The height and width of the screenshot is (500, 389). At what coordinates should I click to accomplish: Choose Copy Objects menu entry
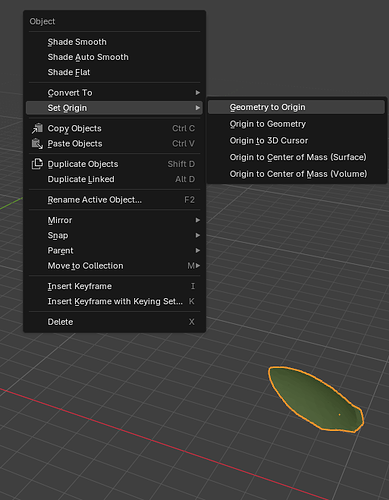pos(114,128)
